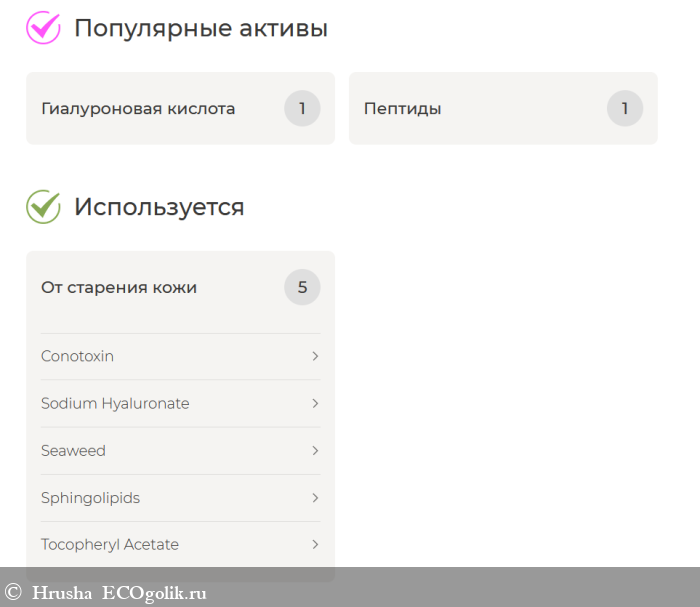Screen dimensions: 700x607
Task: Click the count badge on Пептиды
Action: click(625, 108)
